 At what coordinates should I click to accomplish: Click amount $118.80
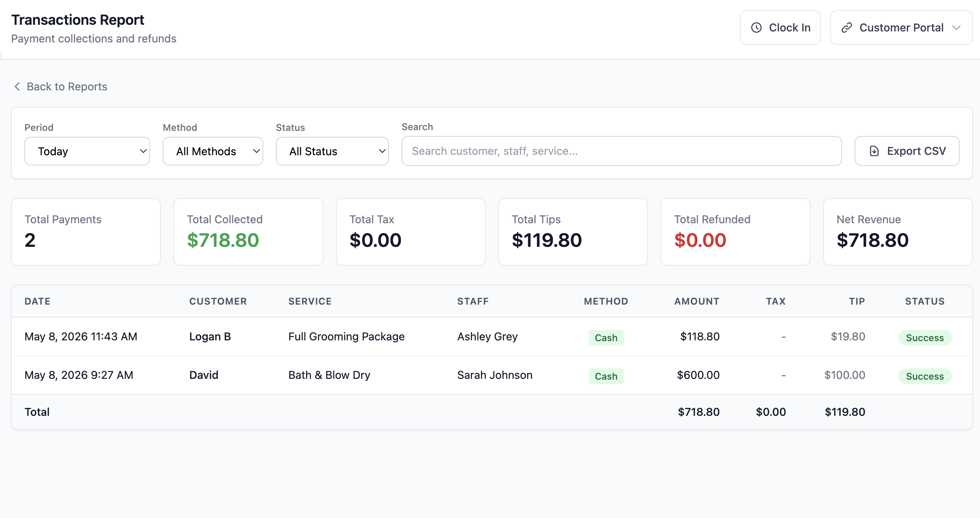coord(700,336)
